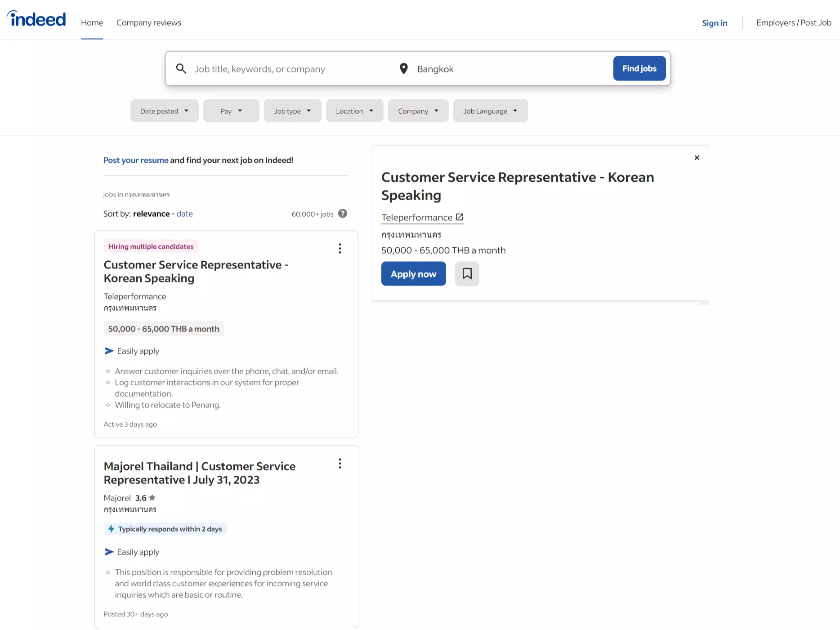Screen dimensions: 840x630
Task: Click job title heading in details panel
Action: tap(518, 186)
